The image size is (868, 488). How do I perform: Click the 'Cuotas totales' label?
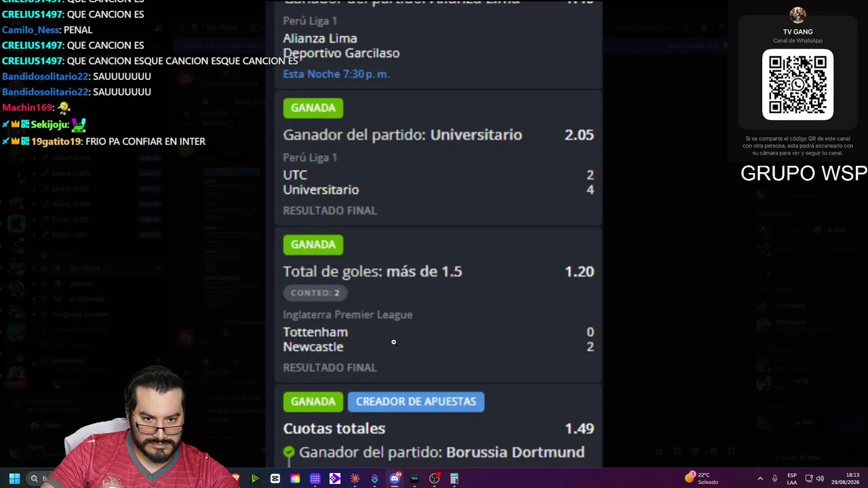334,428
